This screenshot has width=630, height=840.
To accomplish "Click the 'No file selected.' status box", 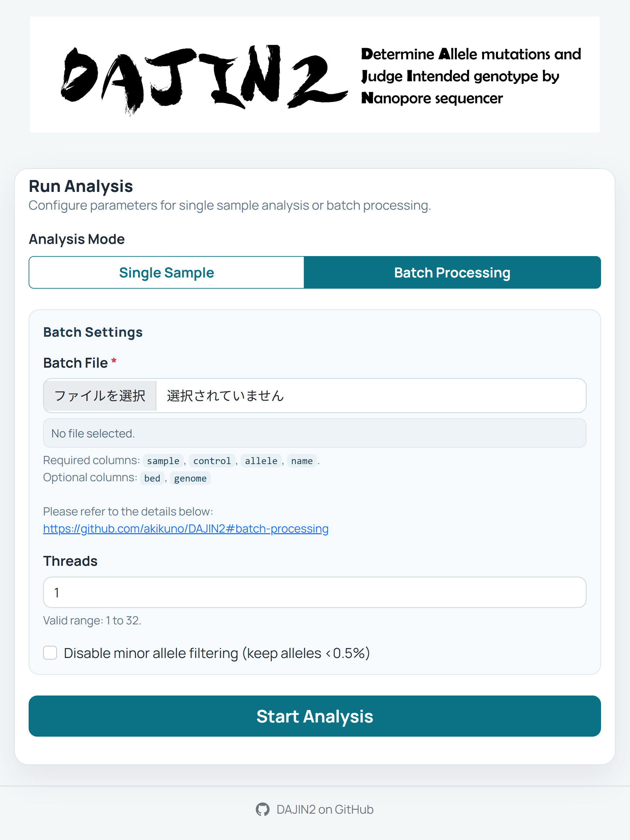I will pyautogui.click(x=314, y=433).
